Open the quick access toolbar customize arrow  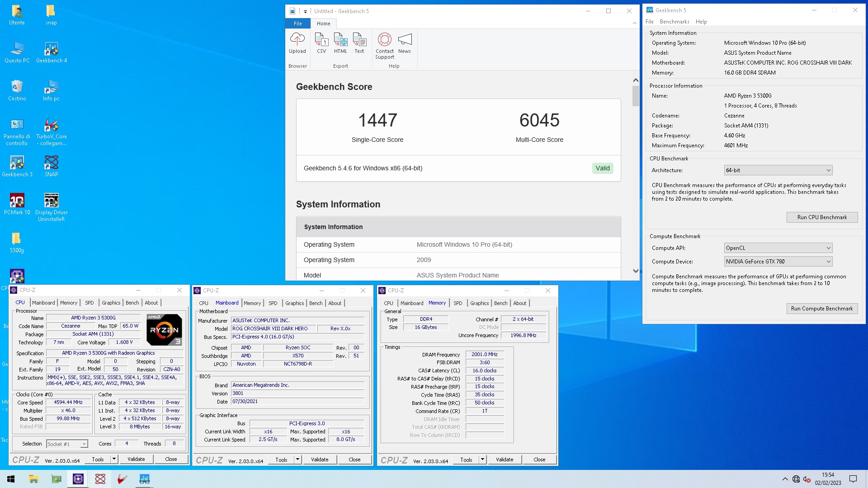click(305, 11)
